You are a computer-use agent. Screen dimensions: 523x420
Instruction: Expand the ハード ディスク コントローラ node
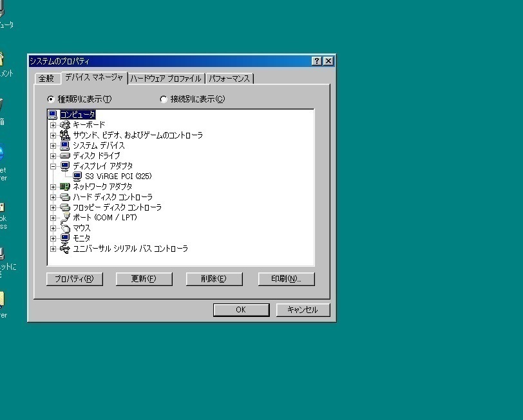pyautogui.click(x=53, y=197)
